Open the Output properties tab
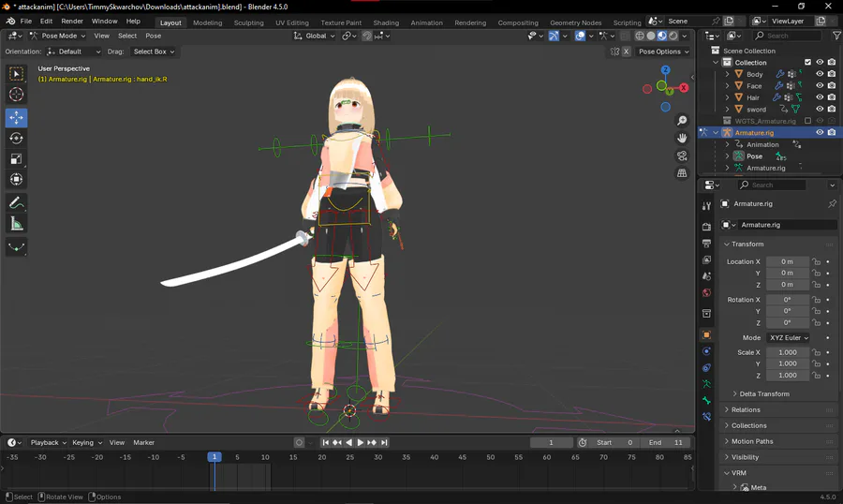This screenshot has width=843, height=504. pos(706,244)
